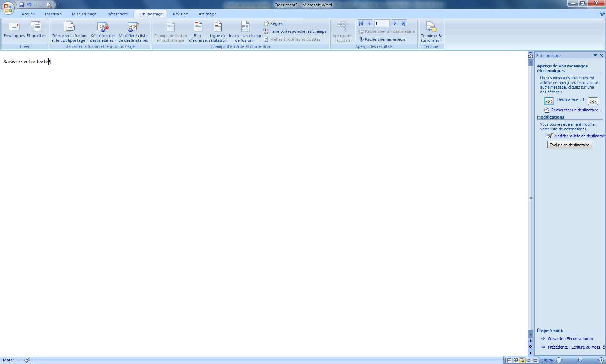This screenshot has height=364, width=606.
Task: Open the Règles dropdown
Action: tap(275, 23)
